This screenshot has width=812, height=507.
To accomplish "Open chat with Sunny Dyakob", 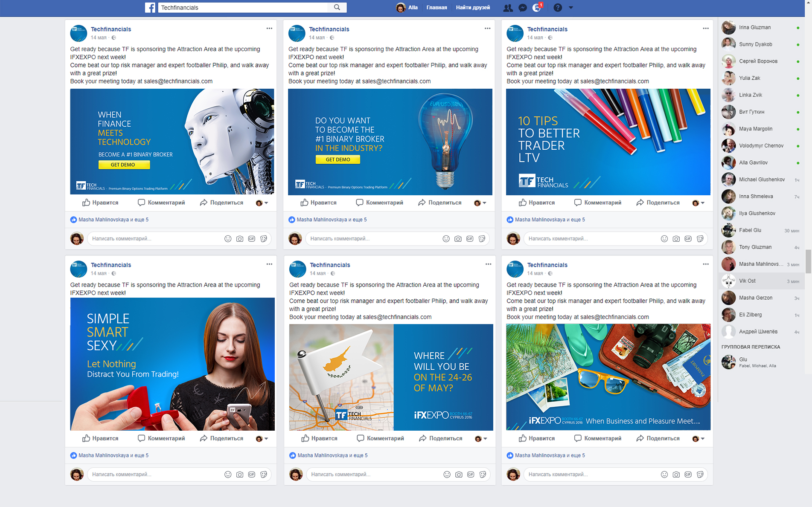I will pyautogui.click(x=761, y=44).
